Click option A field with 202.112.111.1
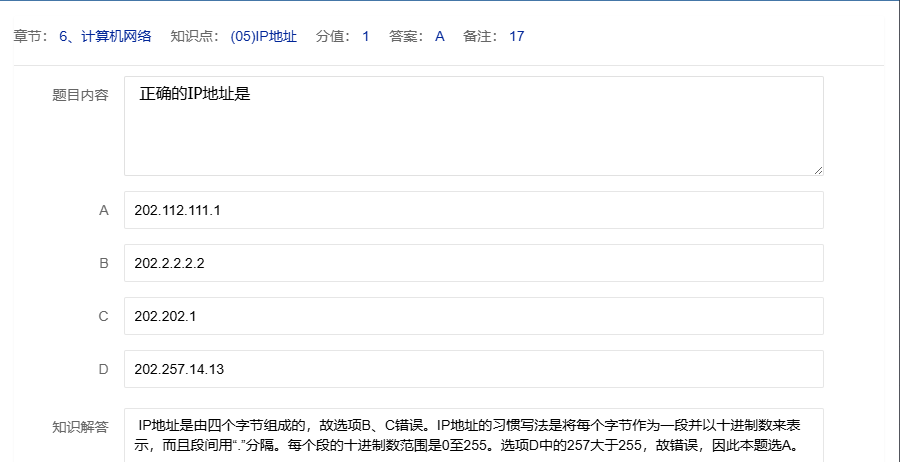 [x=473, y=210]
